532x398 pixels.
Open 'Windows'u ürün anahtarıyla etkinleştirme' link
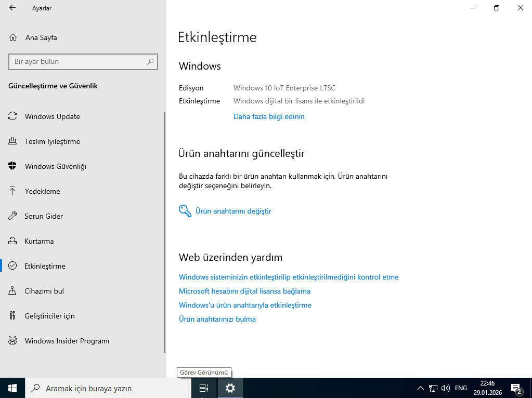tap(245, 305)
